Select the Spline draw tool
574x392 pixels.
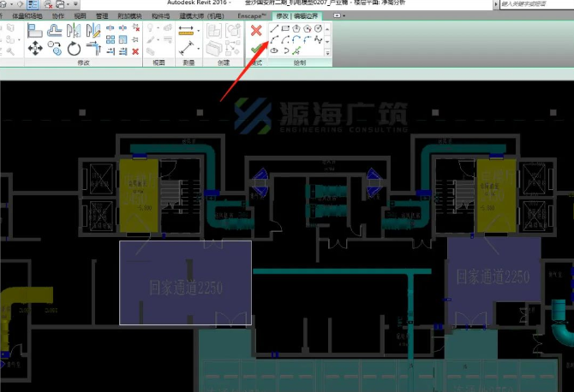(318, 39)
